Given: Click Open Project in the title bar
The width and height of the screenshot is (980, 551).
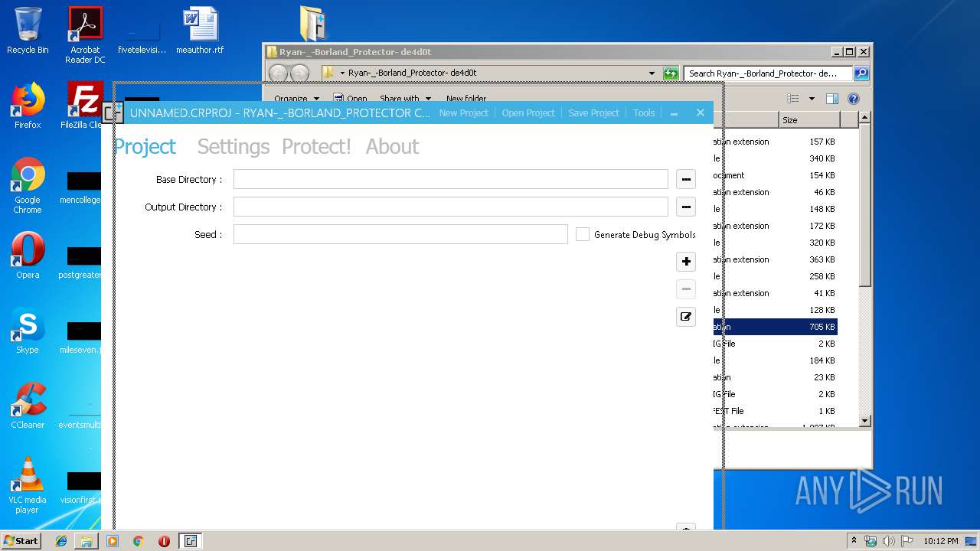Looking at the screenshot, I should 528,112.
